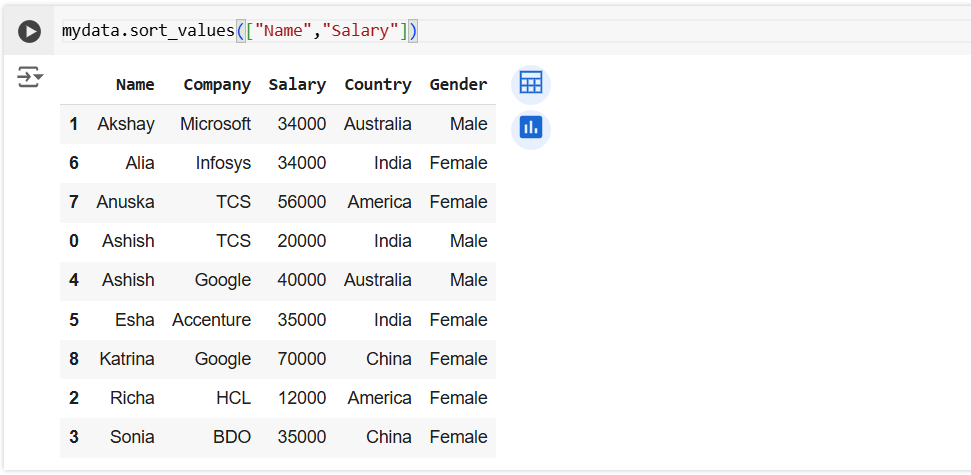Image resolution: width=971 pixels, height=475 pixels.
Task: Select the Infosys company cell
Action: coord(223,163)
